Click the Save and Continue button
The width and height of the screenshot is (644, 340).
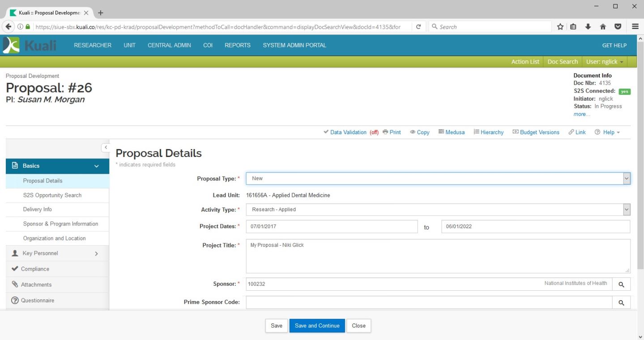(317, 326)
